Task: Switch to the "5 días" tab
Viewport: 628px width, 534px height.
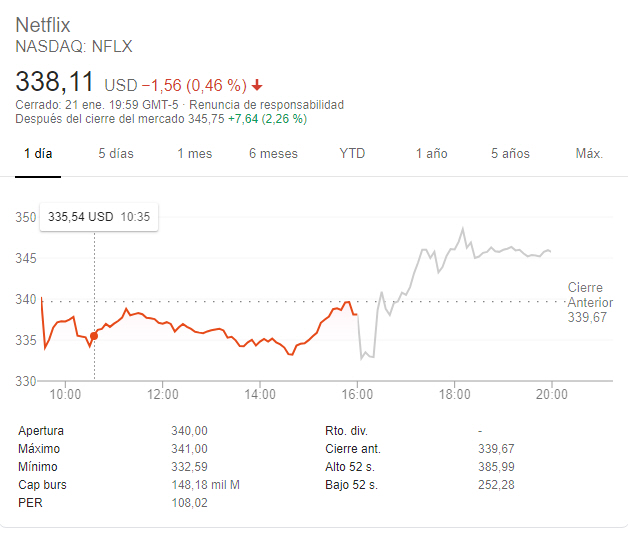Action: pyautogui.click(x=116, y=154)
